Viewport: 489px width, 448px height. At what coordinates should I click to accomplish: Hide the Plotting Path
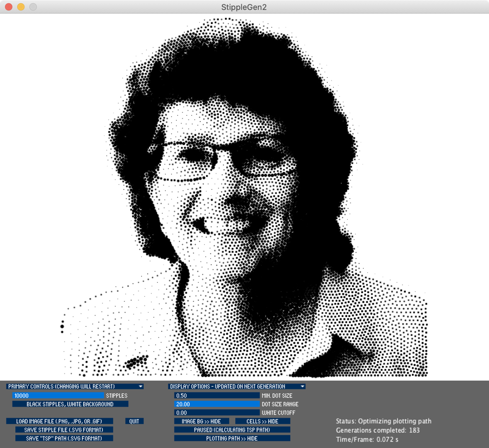point(232,438)
